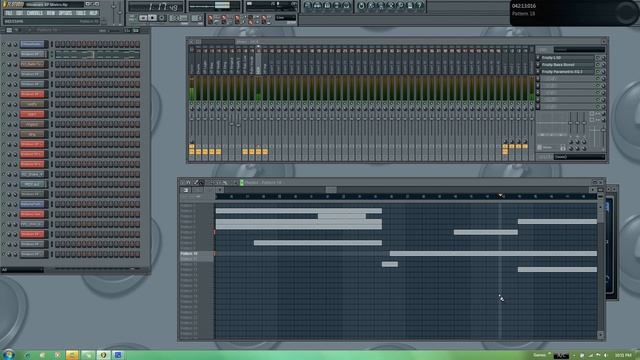The height and width of the screenshot is (360, 640).
Task: Open the View menu
Action: [x=51, y=13]
